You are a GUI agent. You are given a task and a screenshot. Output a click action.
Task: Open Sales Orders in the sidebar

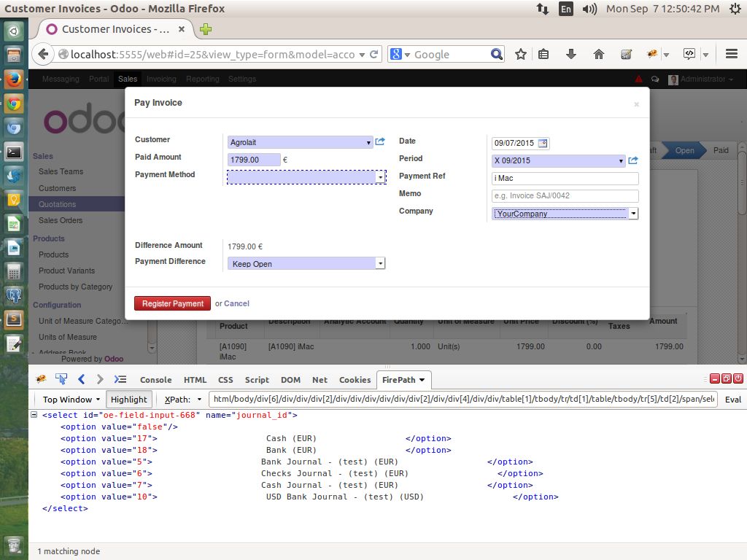[61, 220]
